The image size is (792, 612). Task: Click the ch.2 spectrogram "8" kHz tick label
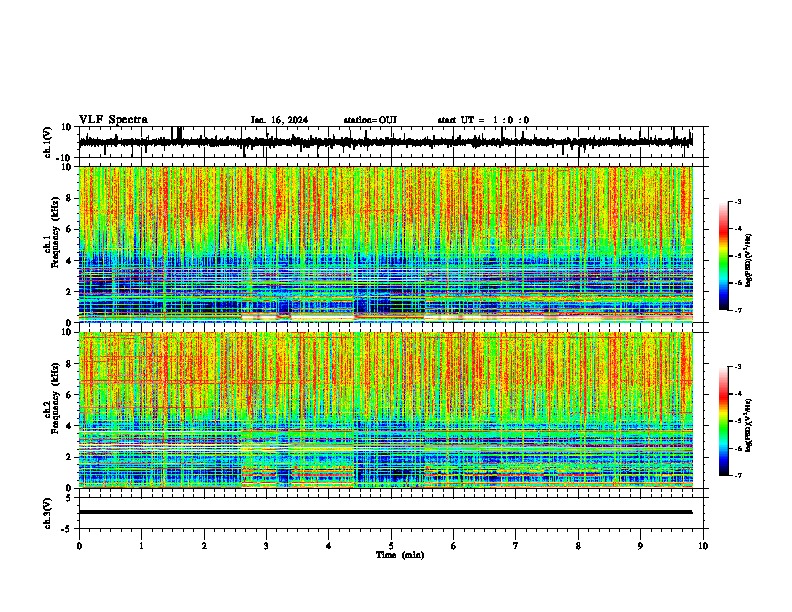point(69,364)
